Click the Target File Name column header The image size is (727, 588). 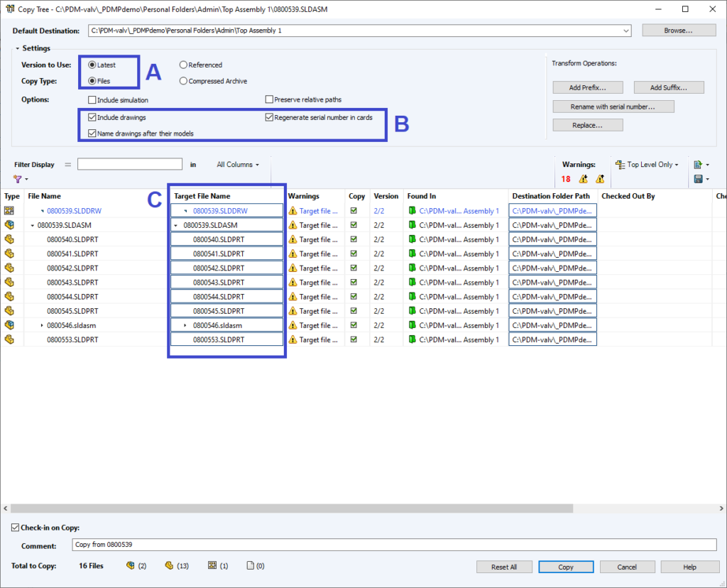202,196
